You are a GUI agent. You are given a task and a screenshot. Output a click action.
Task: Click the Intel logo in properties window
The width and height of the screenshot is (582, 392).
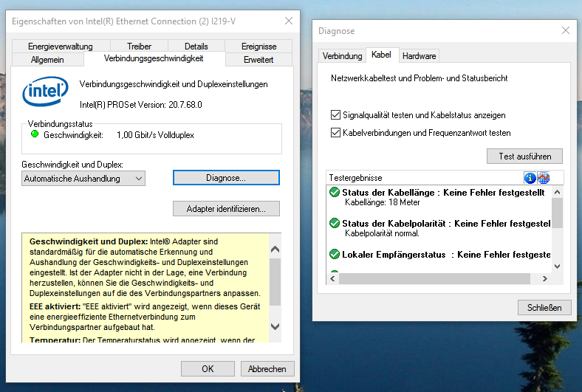coord(46,92)
